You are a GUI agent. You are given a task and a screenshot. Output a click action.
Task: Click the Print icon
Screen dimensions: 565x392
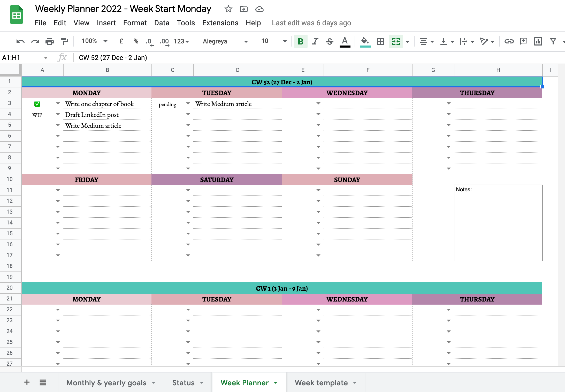(x=50, y=41)
